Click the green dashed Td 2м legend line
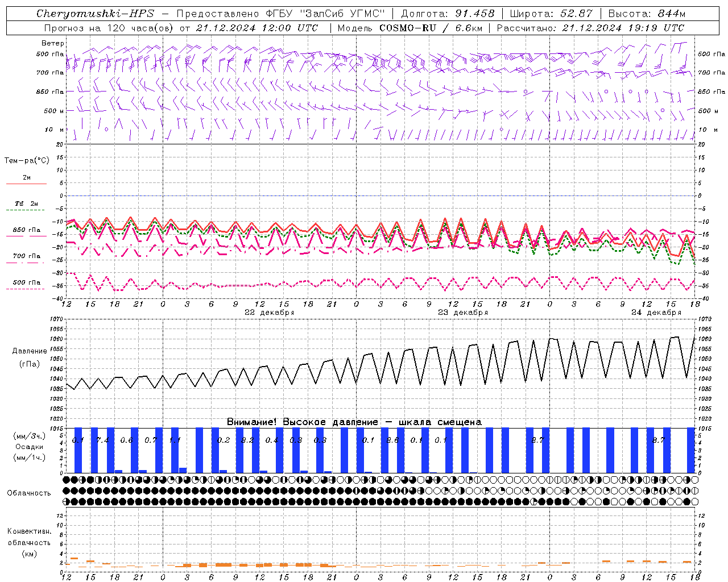This screenshot has width=728, height=582. pyautogui.click(x=26, y=210)
